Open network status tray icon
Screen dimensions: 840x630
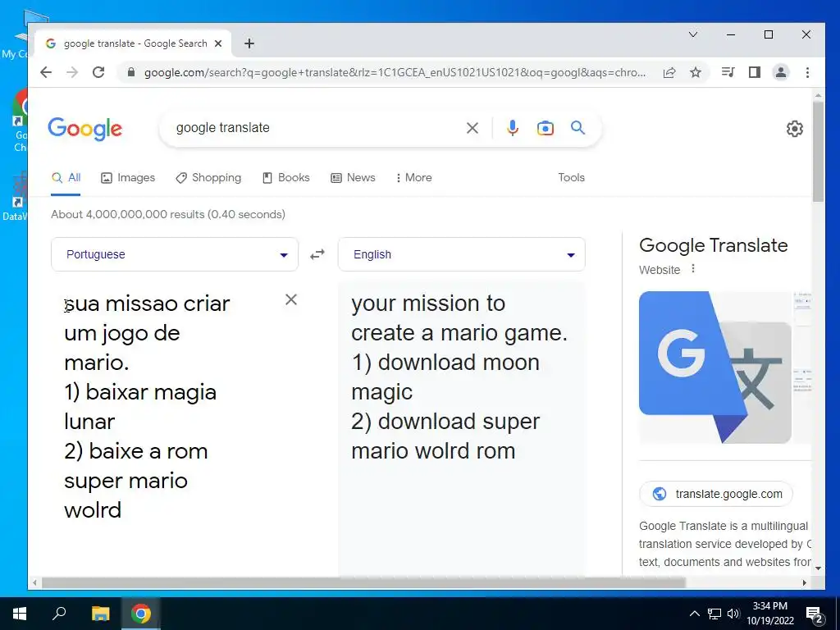tap(714, 614)
